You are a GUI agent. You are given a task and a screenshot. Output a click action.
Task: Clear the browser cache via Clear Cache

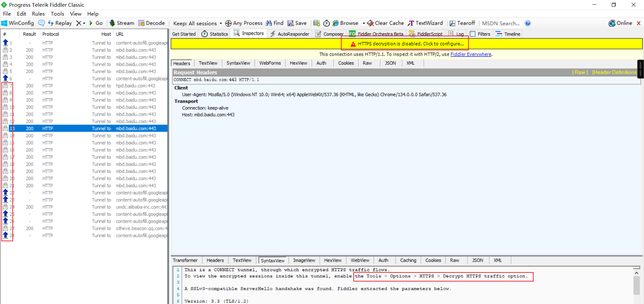(x=386, y=23)
